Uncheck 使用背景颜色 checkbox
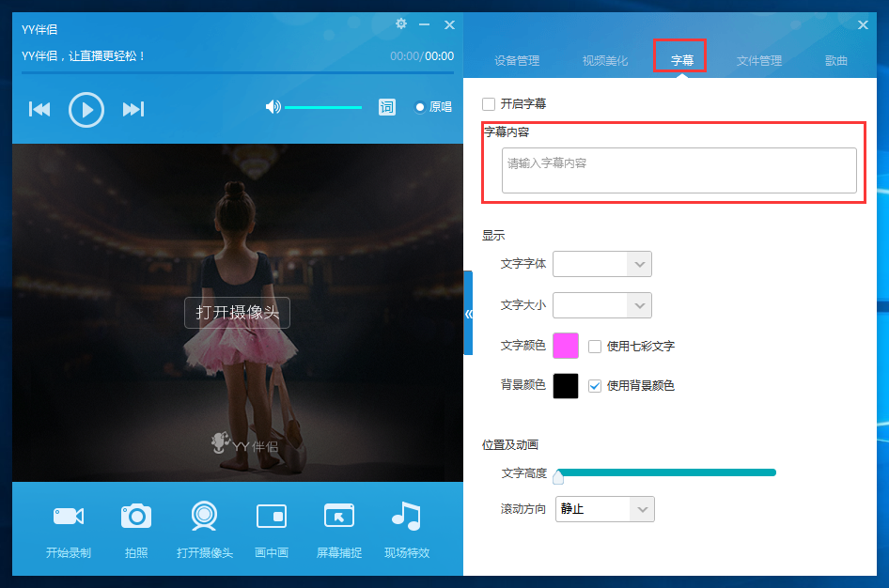Image resolution: width=889 pixels, height=588 pixels. [595, 386]
